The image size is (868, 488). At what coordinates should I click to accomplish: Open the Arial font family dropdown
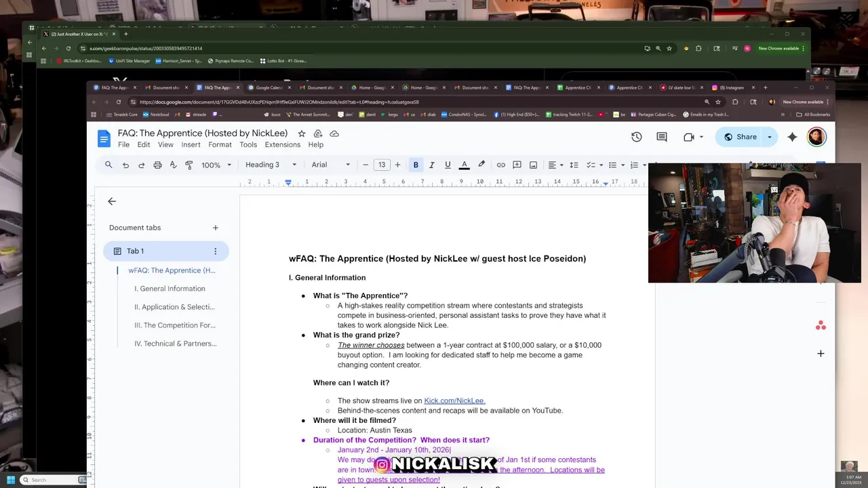point(331,165)
